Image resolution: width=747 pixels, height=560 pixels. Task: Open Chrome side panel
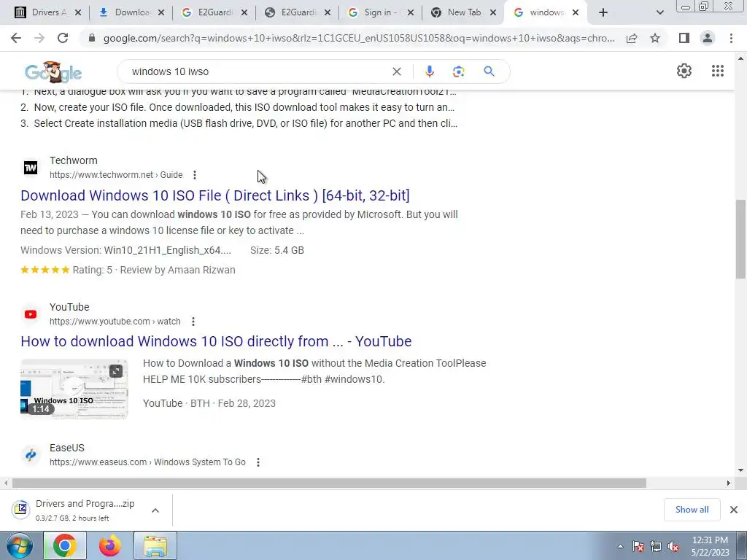(x=684, y=38)
